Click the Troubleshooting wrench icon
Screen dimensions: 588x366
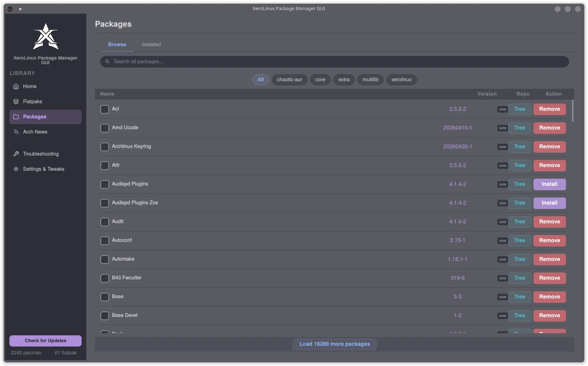coord(16,154)
